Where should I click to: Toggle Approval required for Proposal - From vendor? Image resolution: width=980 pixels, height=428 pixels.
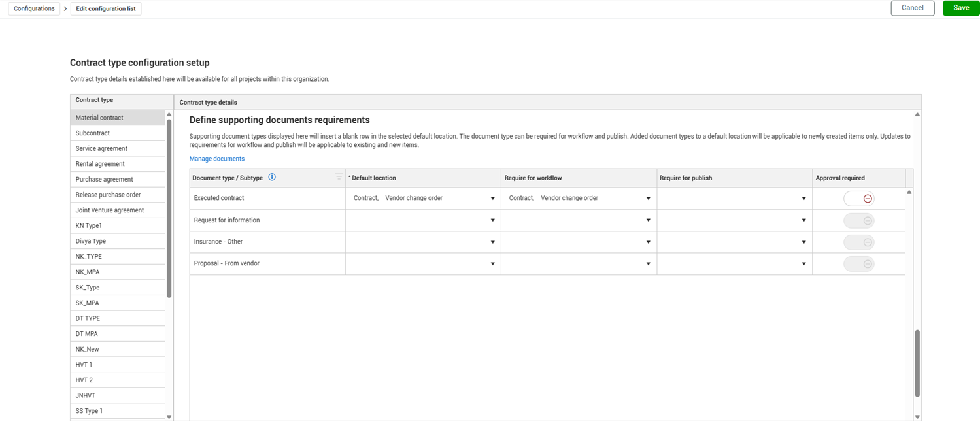click(x=859, y=264)
